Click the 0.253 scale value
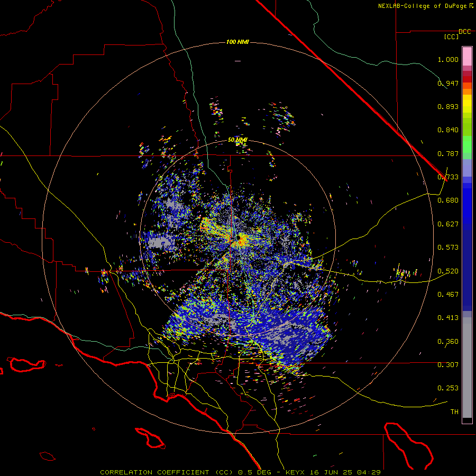The height and width of the screenshot is (476, 476). pos(448,388)
